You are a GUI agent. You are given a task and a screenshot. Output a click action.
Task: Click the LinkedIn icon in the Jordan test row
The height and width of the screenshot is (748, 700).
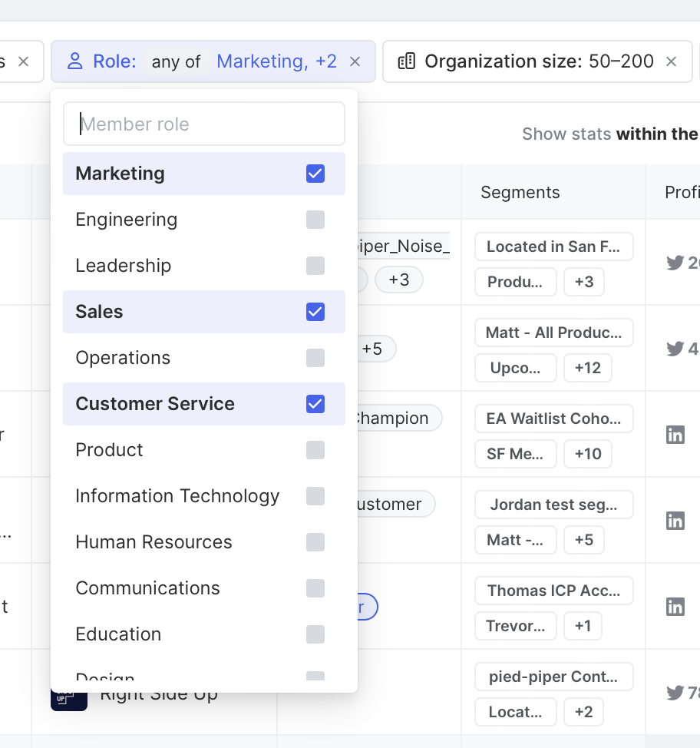point(675,521)
